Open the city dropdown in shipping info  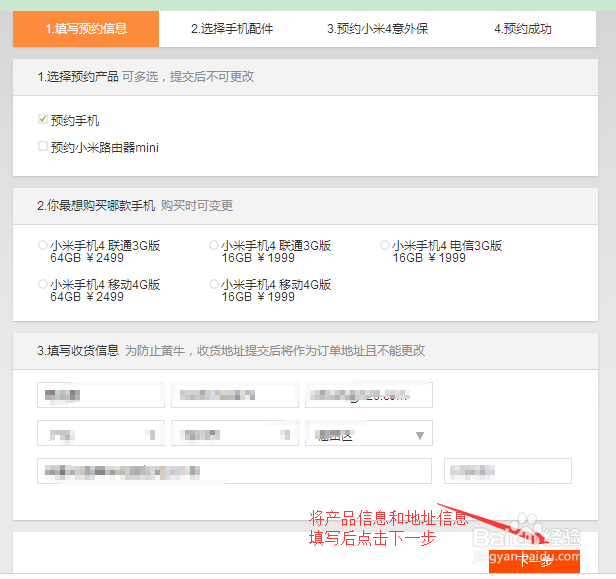[235, 433]
